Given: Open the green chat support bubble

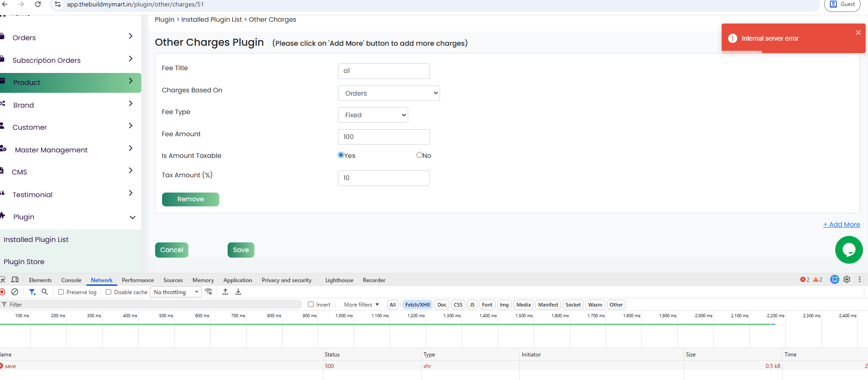Looking at the screenshot, I should point(849,250).
